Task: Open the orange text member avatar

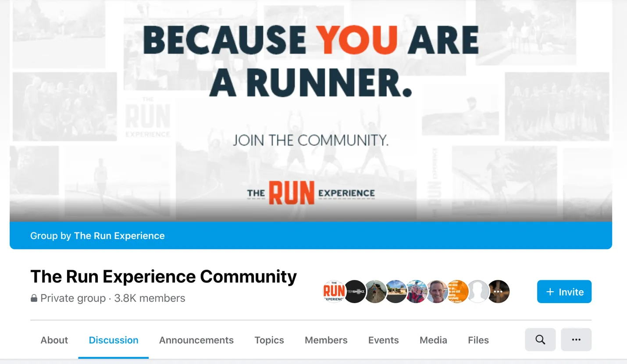Action: click(458, 292)
